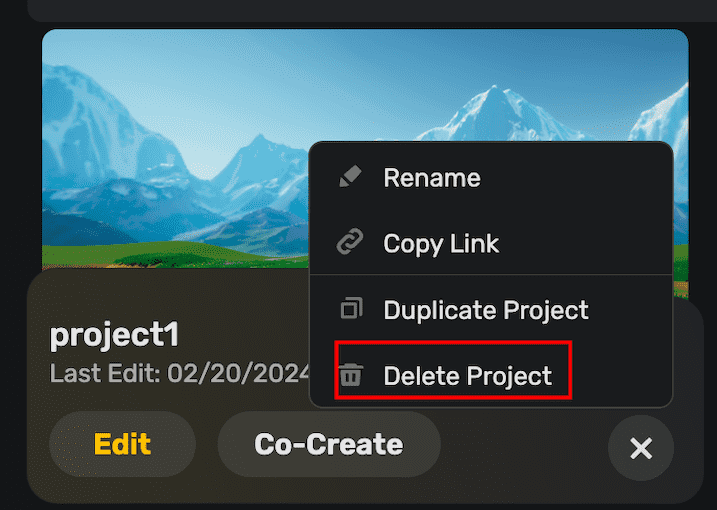Screen dimensions: 717x510
Task: Choose the Delete Project option
Action: pyautogui.click(x=467, y=376)
